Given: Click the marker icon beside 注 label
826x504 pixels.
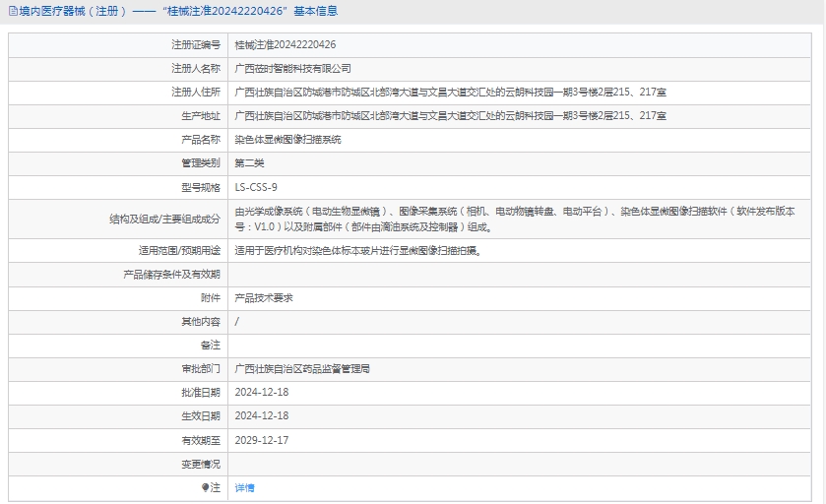Looking at the screenshot, I should [206, 487].
